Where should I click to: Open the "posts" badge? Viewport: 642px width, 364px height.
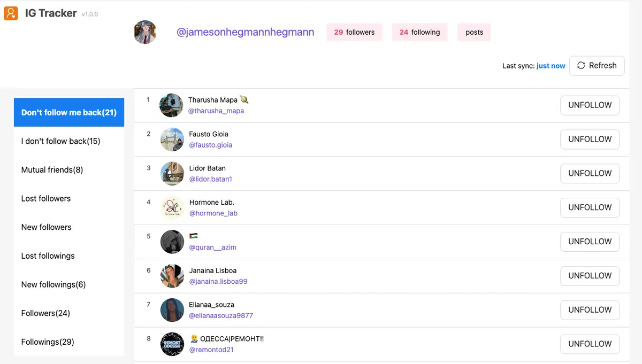coord(473,32)
